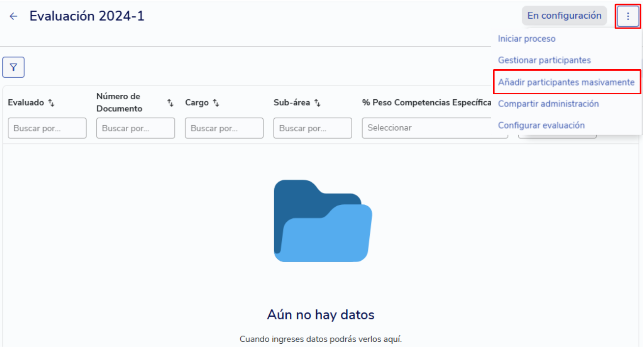The height and width of the screenshot is (354, 644).
Task: Choose Configurar evaluación from the menu
Action: click(x=541, y=125)
